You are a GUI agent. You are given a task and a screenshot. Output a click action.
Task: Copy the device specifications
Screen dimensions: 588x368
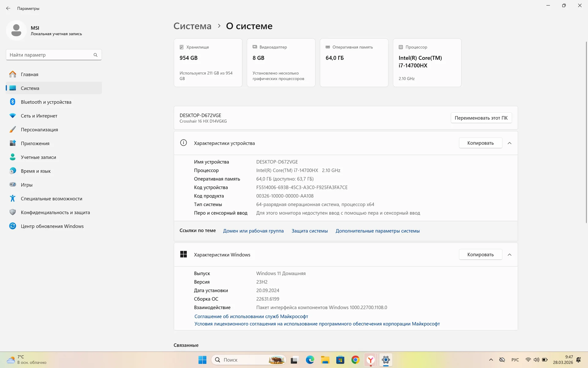click(481, 143)
